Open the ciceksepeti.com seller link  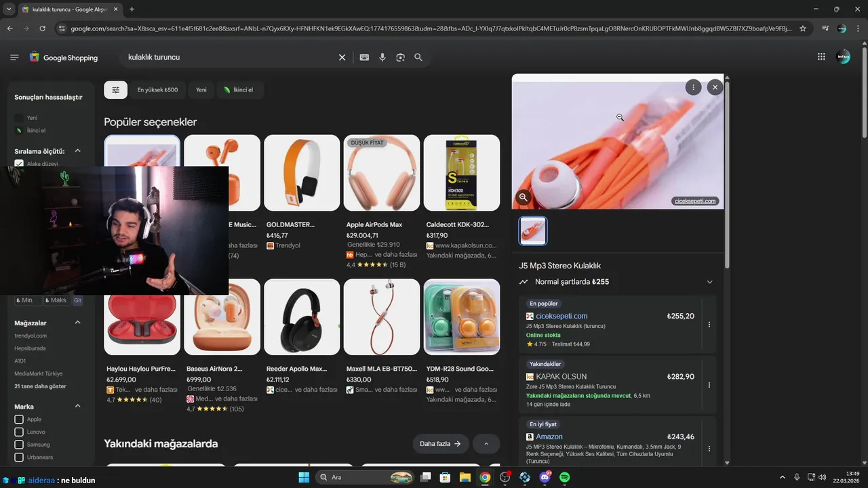(x=561, y=316)
